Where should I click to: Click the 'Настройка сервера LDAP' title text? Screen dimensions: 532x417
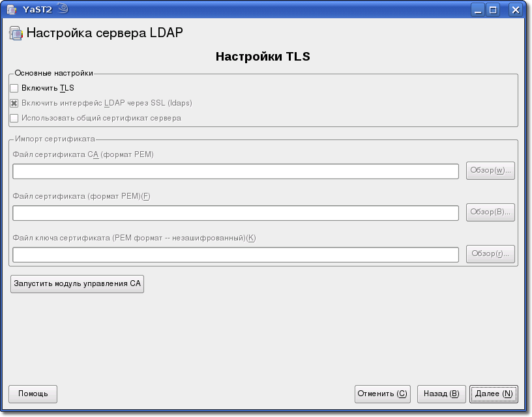[104, 33]
